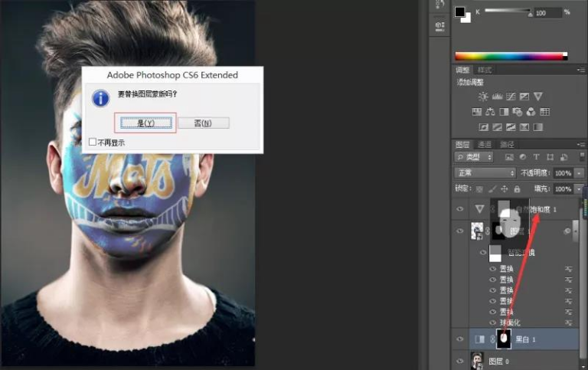This screenshot has width=588, height=370.
Task: Hide the 黑白 1 layer
Action: (x=459, y=339)
